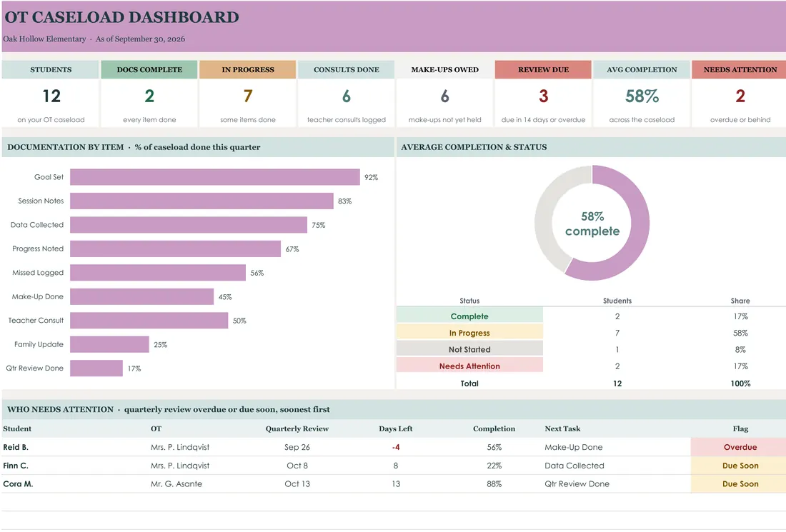Click the Progress Noted bar

click(176, 249)
